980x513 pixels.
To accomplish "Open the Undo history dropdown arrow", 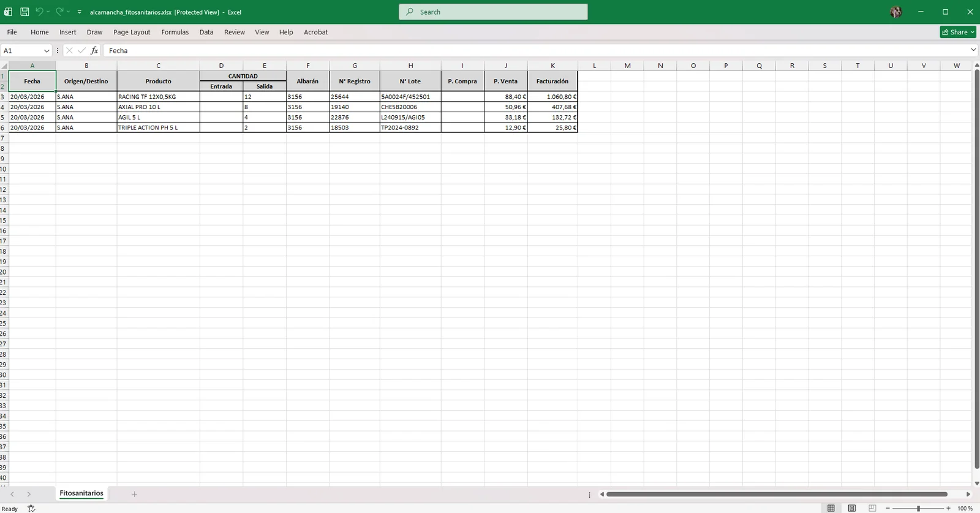I will [48, 12].
